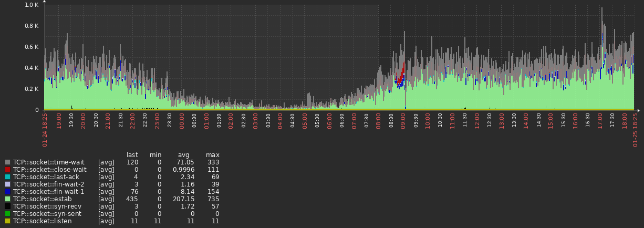
Task: Click the fin-wait-2 avg value 1.16
Action: 187,184
